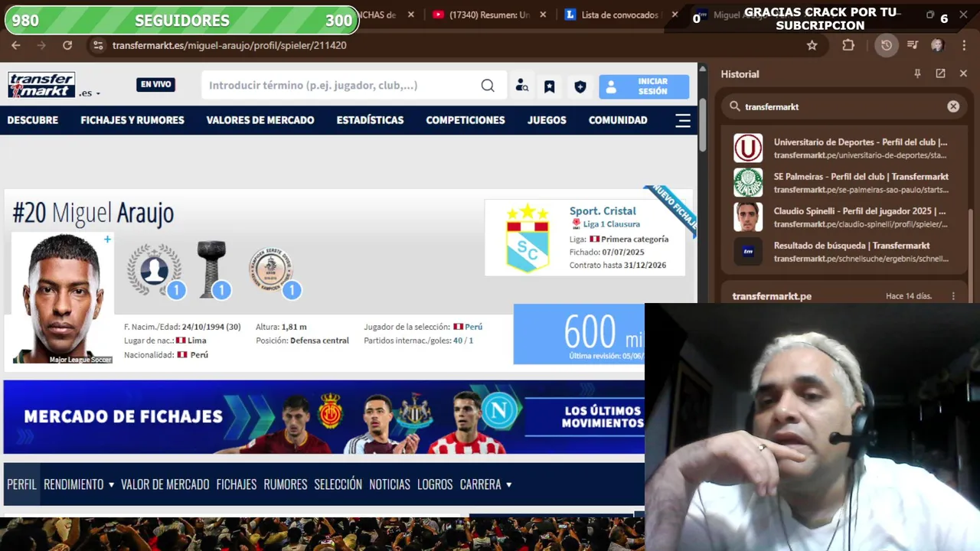This screenshot has height=551, width=980.
Task: Click the browser address bar URL
Action: coord(229,45)
